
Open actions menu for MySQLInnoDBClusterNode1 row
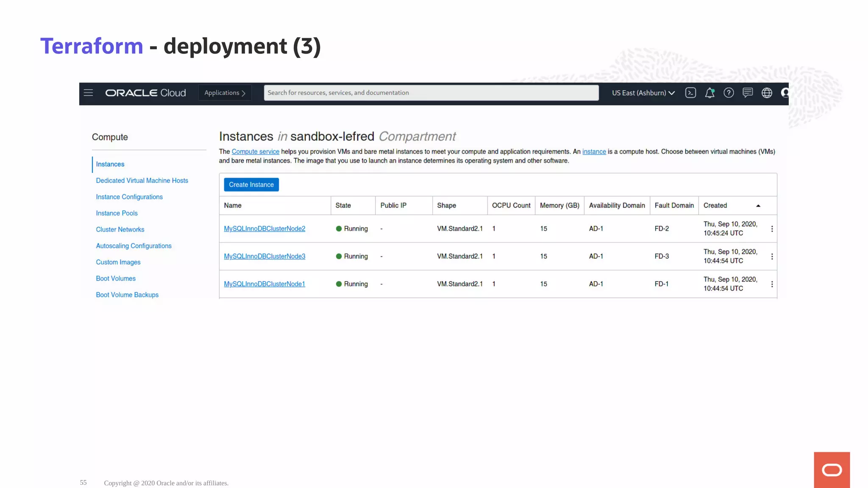(772, 284)
